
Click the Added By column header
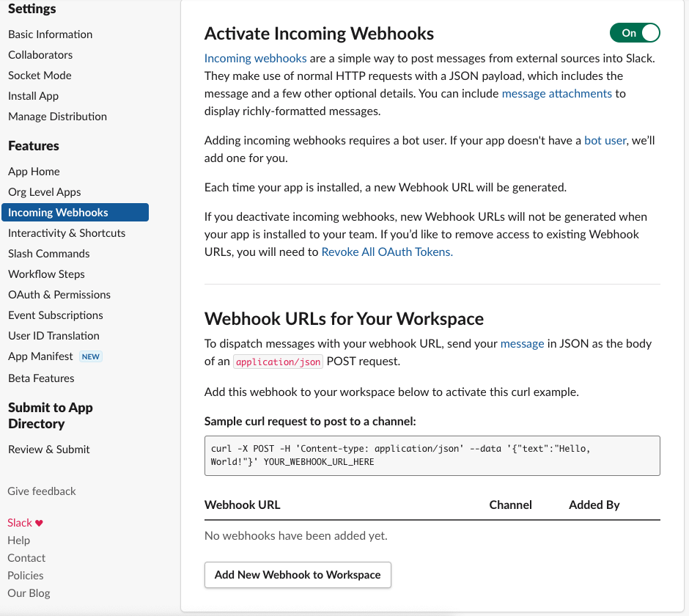pos(594,505)
